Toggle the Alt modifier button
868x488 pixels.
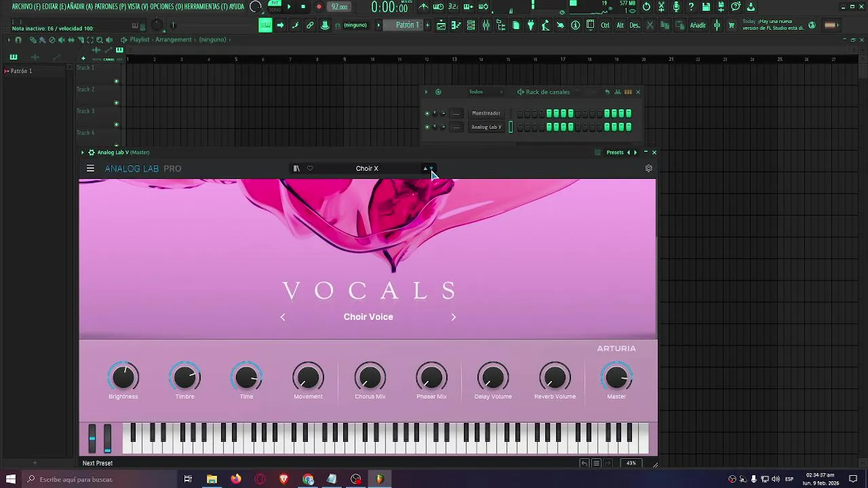pyautogui.click(x=620, y=25)
